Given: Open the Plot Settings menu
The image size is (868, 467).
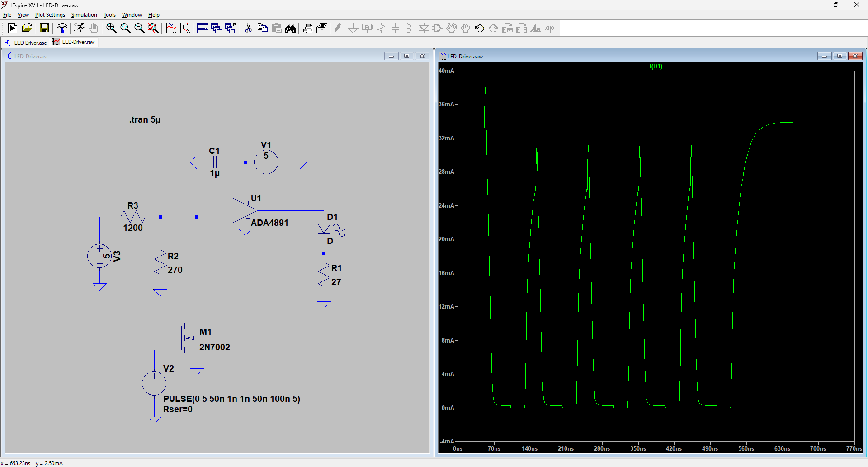Looking at the screenshot, I should pos(50,15).
